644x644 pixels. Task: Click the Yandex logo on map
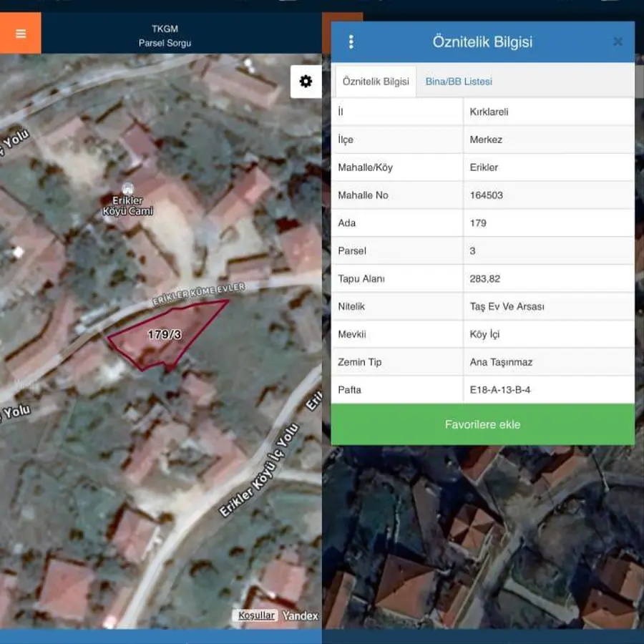[x=300, y=615]
